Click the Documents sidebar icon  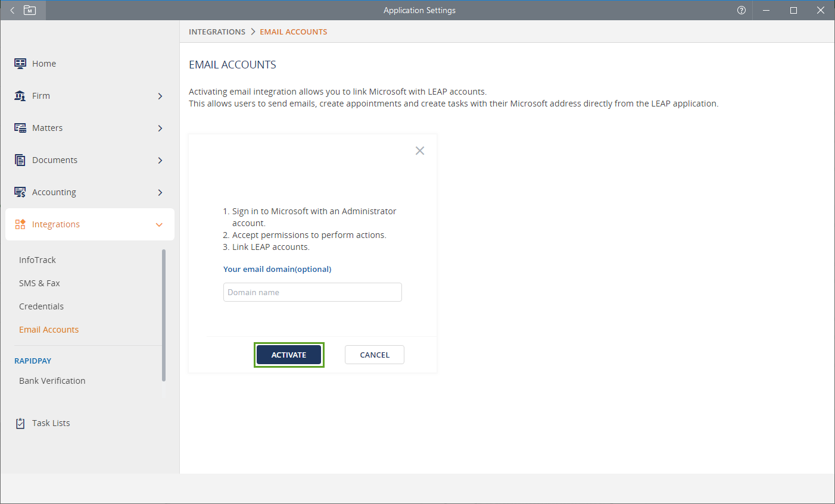pyautogui.click(x=20, y=160)
